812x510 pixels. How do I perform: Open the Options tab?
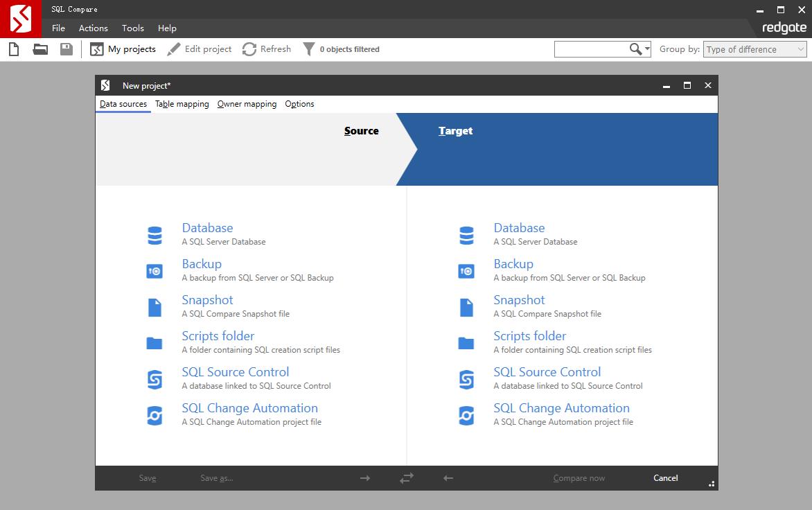[x=299, y=104]
